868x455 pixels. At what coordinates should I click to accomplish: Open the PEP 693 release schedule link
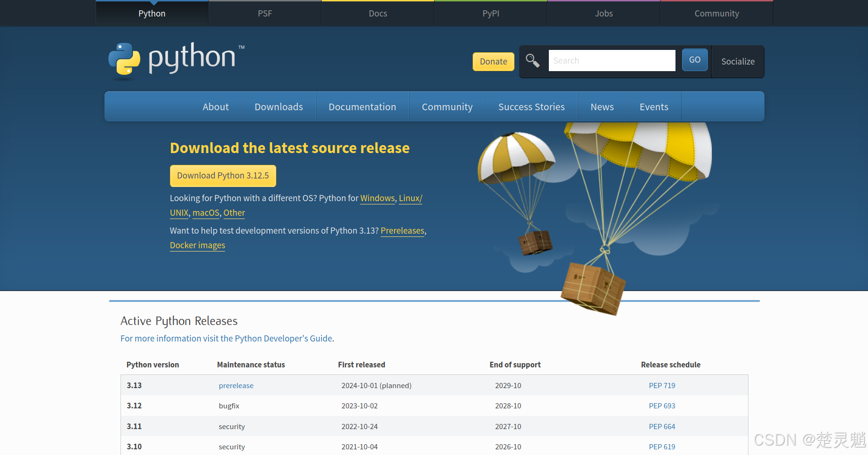[x=662, y=406]
